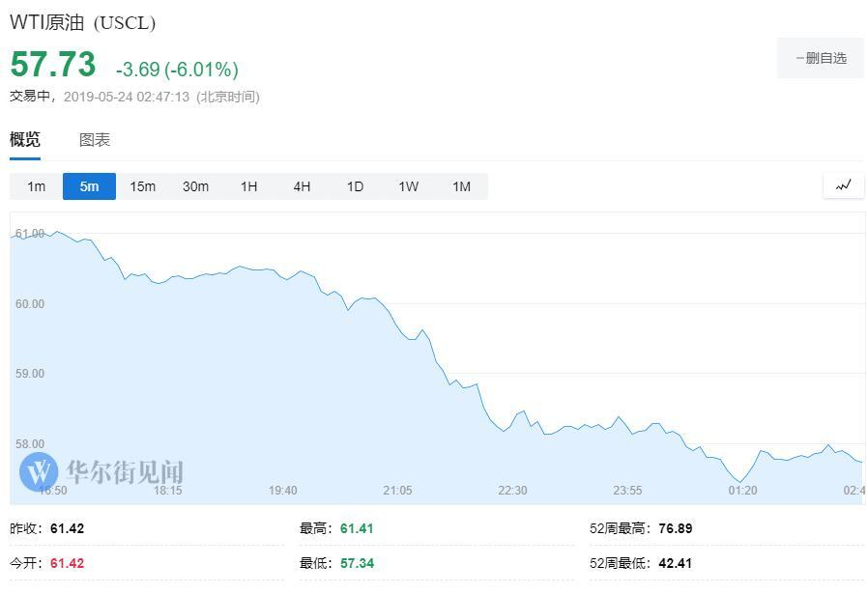Switch to 1W weekly chart

(408, 186)
